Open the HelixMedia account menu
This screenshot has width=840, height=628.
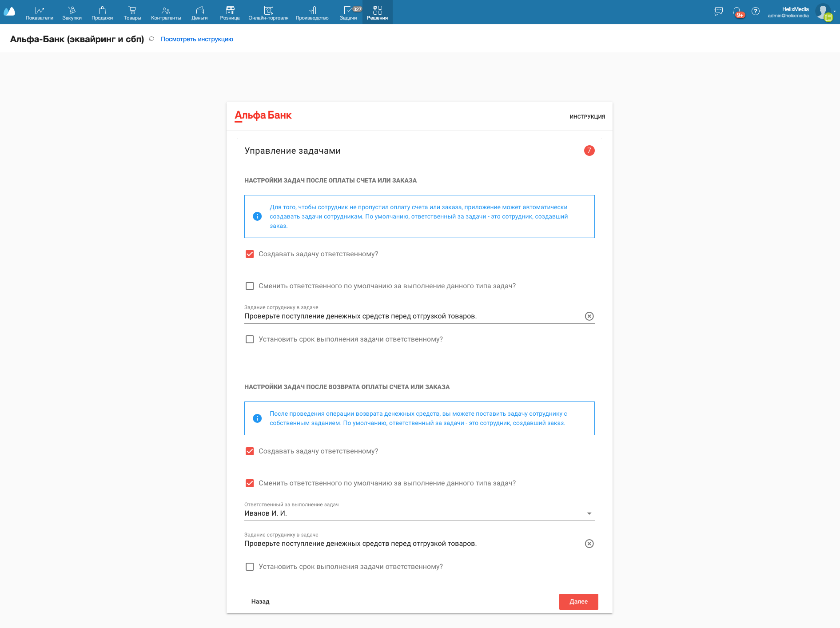click(x=788, y=12)
